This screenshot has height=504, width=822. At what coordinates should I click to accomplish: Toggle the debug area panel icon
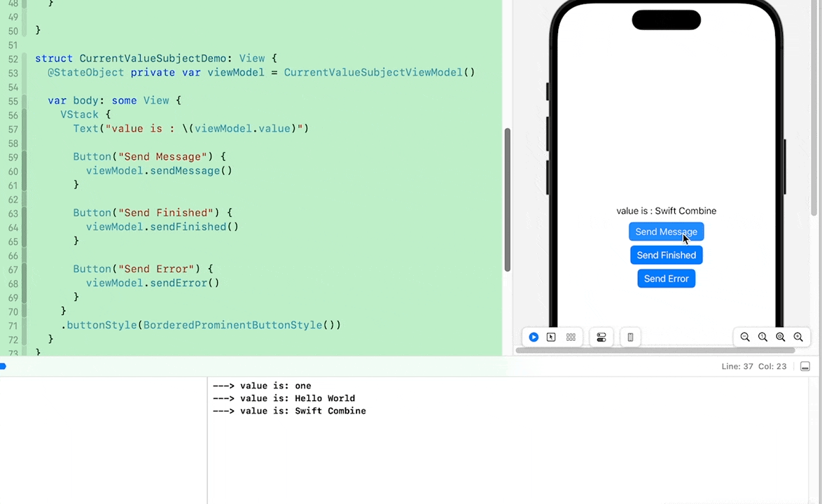point(805,366)
